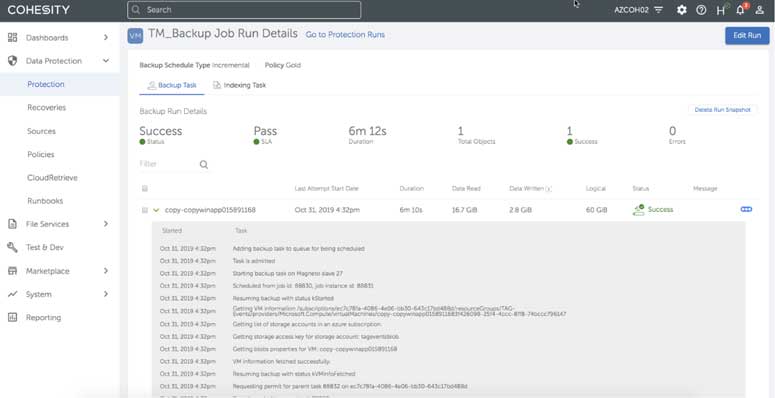Screen dimensions: 775x398
Task: Click the 'VM information fetched successfully' log entry
Action: coord(281,361)
